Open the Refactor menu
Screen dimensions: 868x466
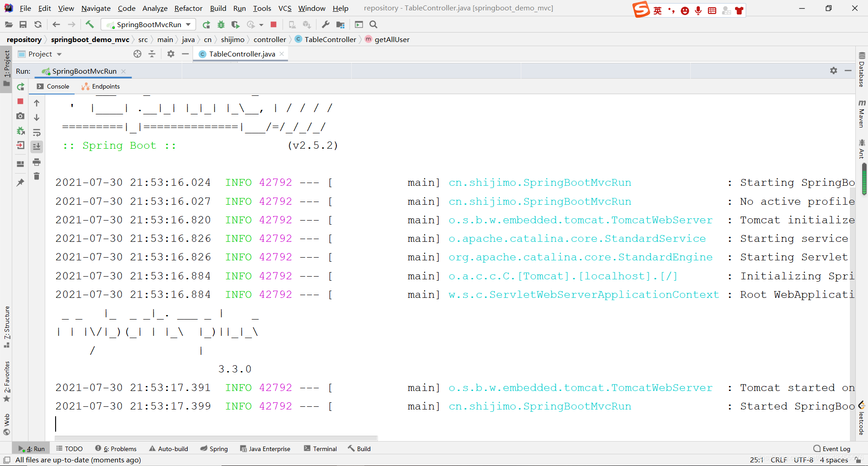click(x=189, y=8)
